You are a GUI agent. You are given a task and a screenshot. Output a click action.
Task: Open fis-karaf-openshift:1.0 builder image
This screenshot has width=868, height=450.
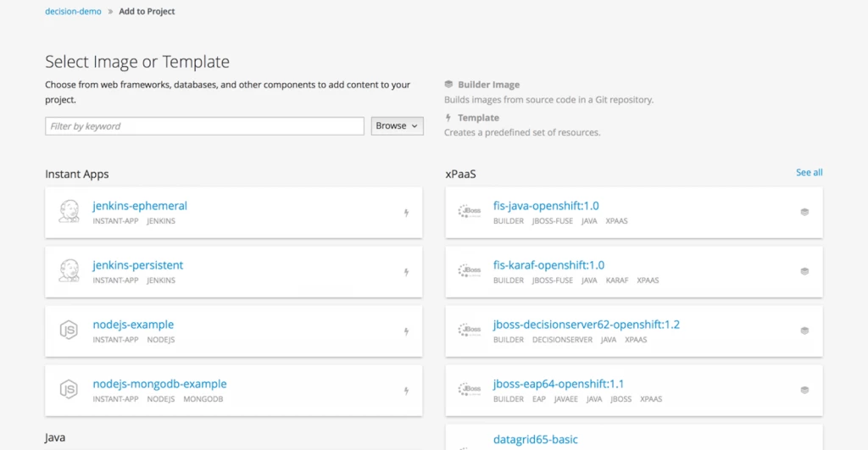548,264
